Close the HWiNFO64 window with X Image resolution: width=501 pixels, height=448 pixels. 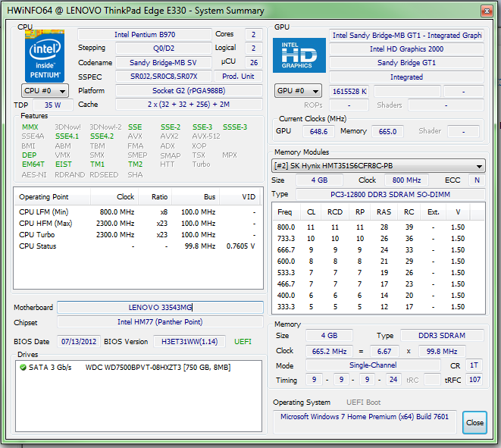487,11
